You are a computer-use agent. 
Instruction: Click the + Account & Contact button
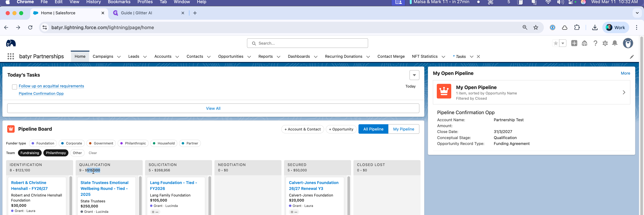point(303,129)
